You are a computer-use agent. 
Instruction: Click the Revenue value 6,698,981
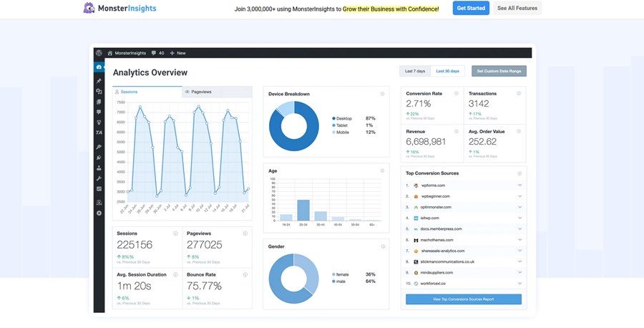click(426, 142)
